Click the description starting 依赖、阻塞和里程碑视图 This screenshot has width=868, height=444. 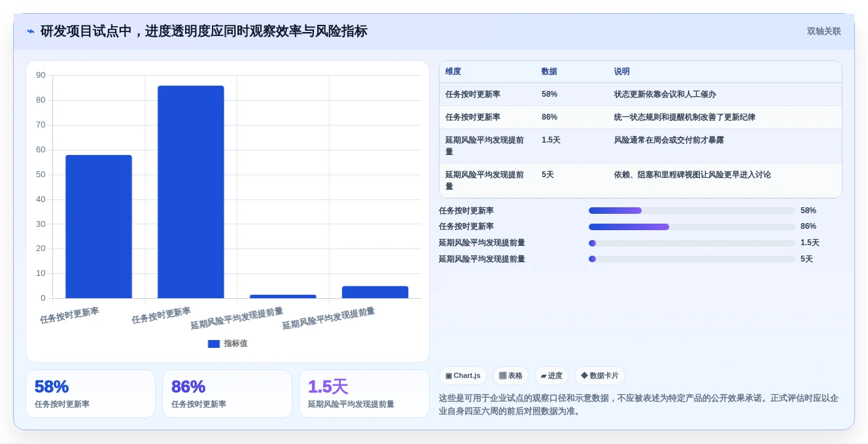point(693,175)
